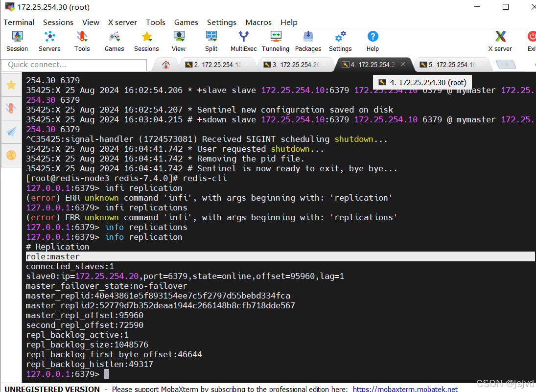Click the last 127.0.0.1:6379> prompt
This screenshot has width=536, height=392.
point(63,374)
